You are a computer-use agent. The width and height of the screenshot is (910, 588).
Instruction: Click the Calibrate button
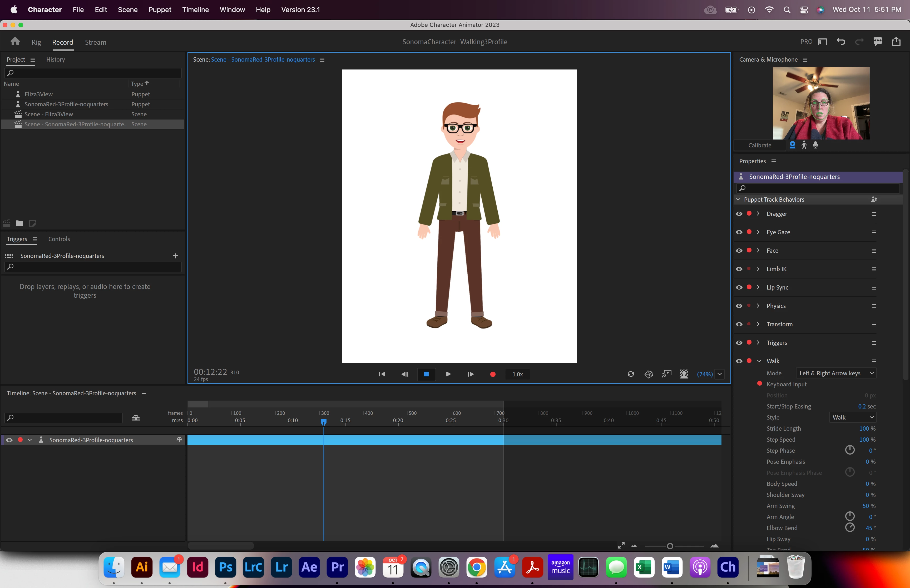760,145
